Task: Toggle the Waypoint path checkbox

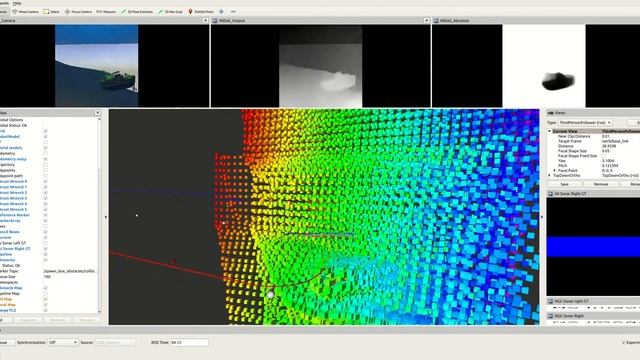Action: [x=45, y=176]
